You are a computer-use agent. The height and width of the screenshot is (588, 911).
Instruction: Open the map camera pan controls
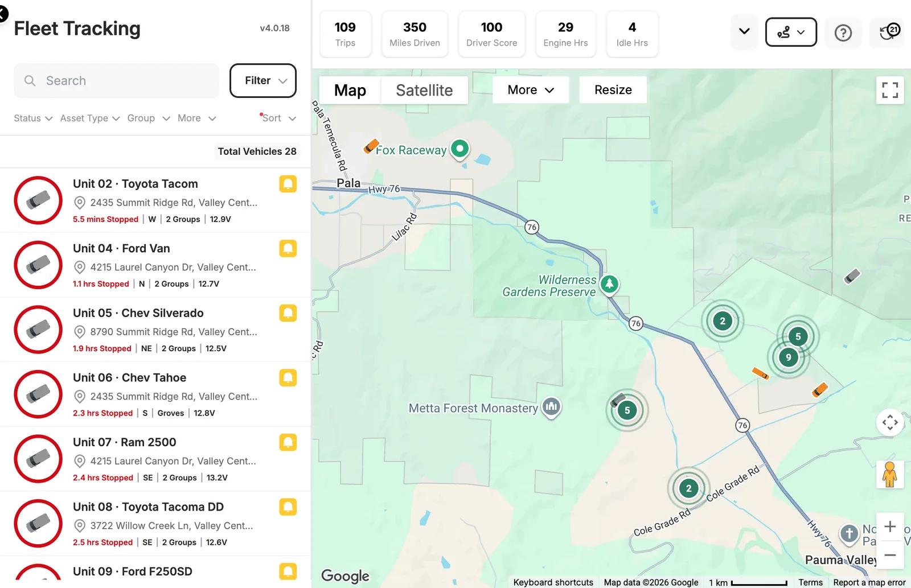click(890, 422)
